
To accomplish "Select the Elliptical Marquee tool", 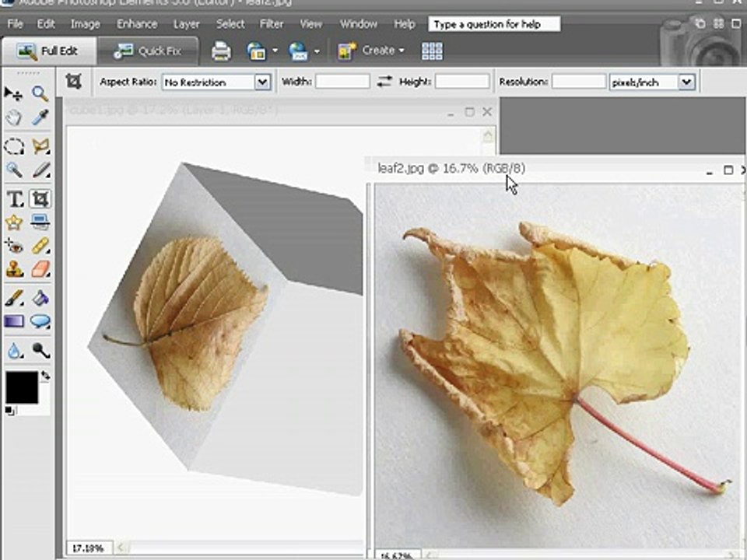I will (x=14, y=146).
